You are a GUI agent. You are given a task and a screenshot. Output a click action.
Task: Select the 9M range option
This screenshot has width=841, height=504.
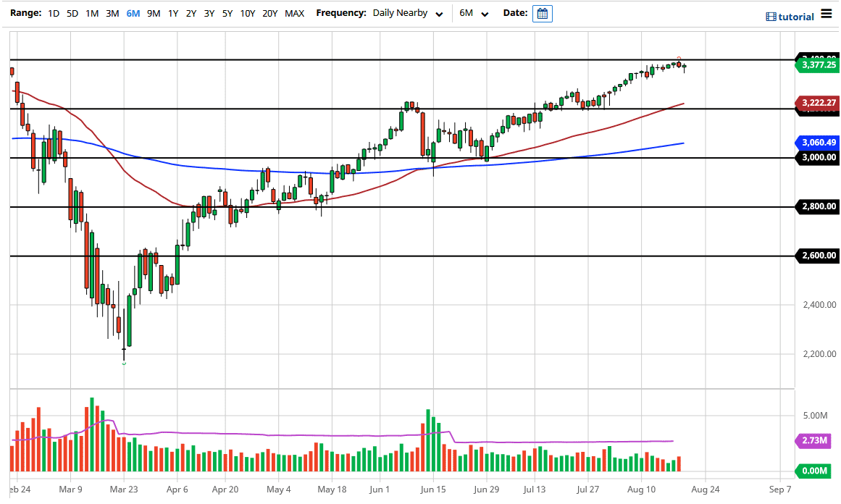point(152,13)
